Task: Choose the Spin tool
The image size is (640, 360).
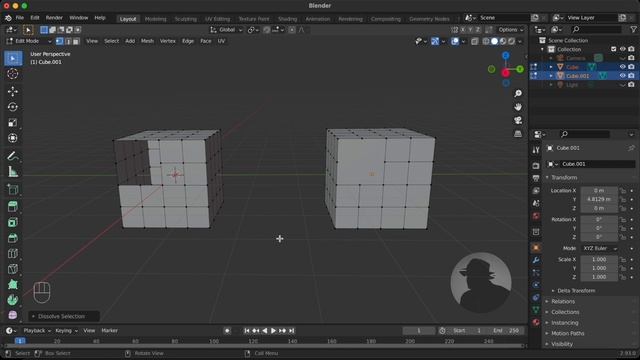Action: point(13,300)
